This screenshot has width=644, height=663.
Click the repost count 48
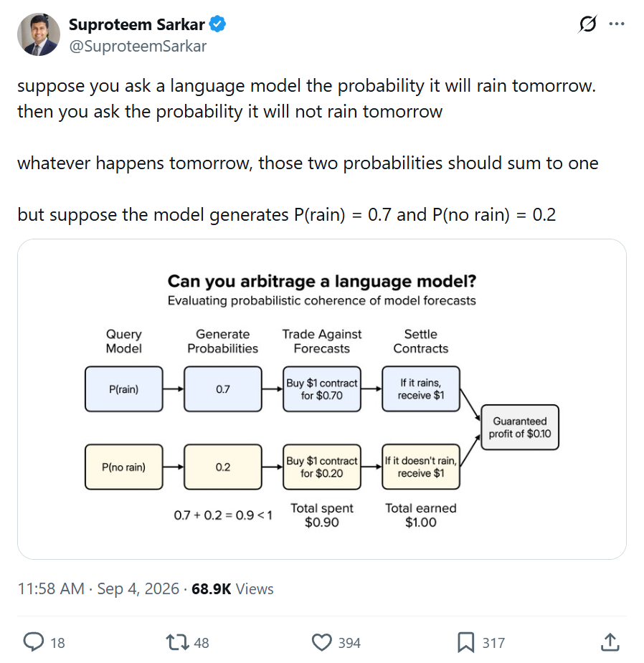coord(202,643)
